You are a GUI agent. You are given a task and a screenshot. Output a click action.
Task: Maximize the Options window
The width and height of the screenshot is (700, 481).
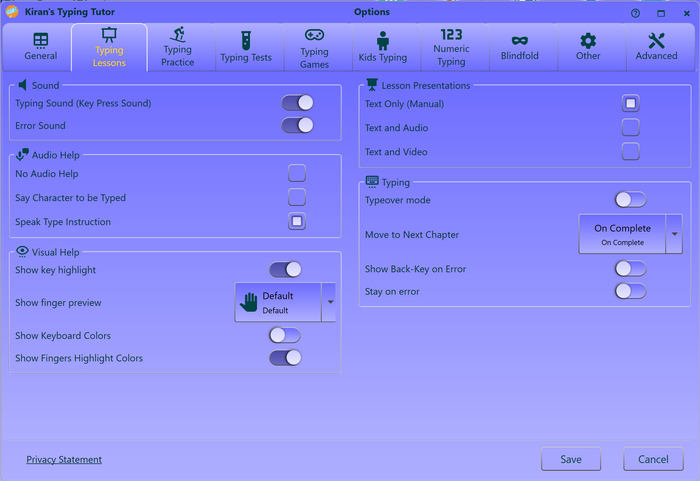click(661, 13)
